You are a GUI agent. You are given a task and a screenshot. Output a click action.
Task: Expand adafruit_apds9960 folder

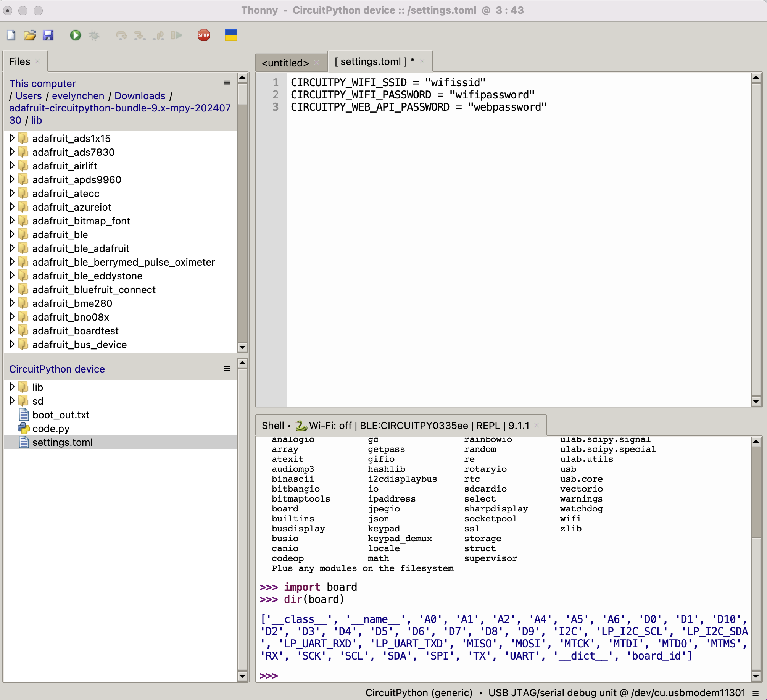point(12,179)
